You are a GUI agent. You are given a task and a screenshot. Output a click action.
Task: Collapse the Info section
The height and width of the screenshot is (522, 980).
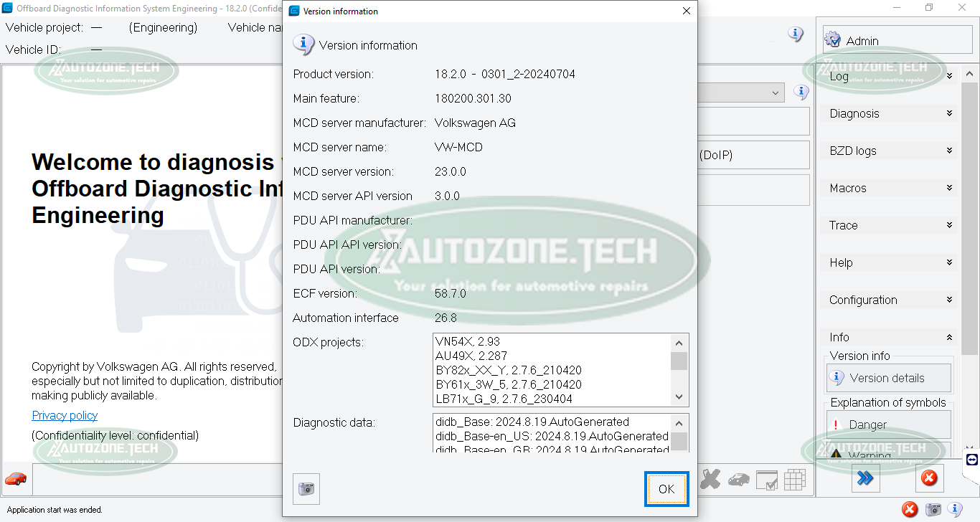click(x=890, y=337)
